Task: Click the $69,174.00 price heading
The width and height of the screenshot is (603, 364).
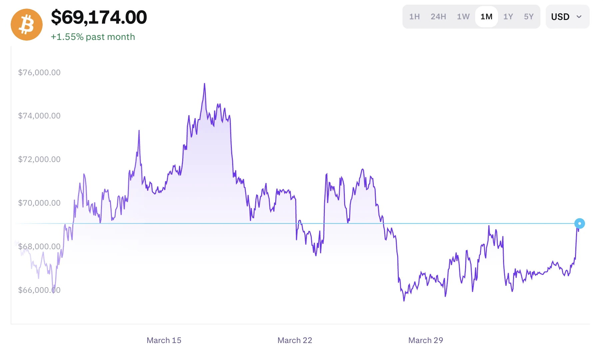Action: (x=99, y=17)
